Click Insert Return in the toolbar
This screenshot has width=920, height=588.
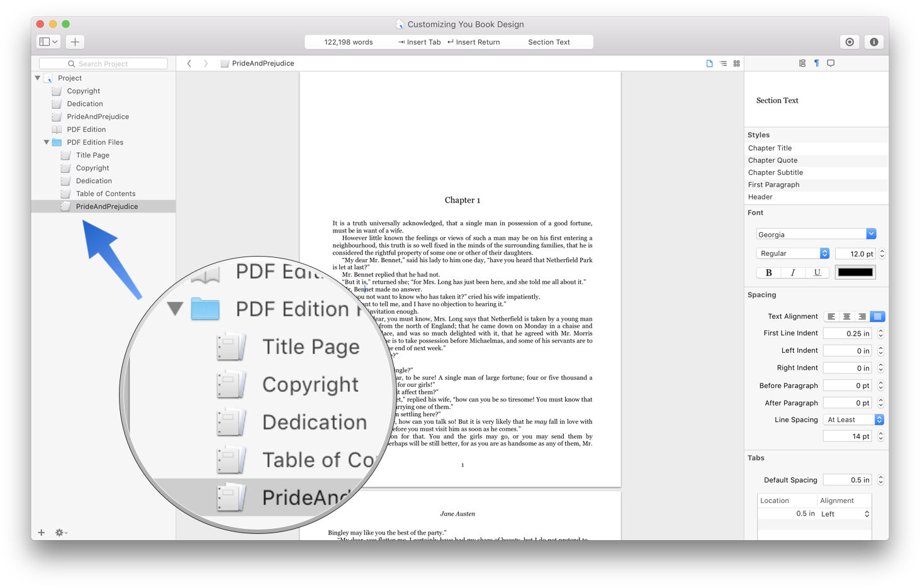(473, 42)
